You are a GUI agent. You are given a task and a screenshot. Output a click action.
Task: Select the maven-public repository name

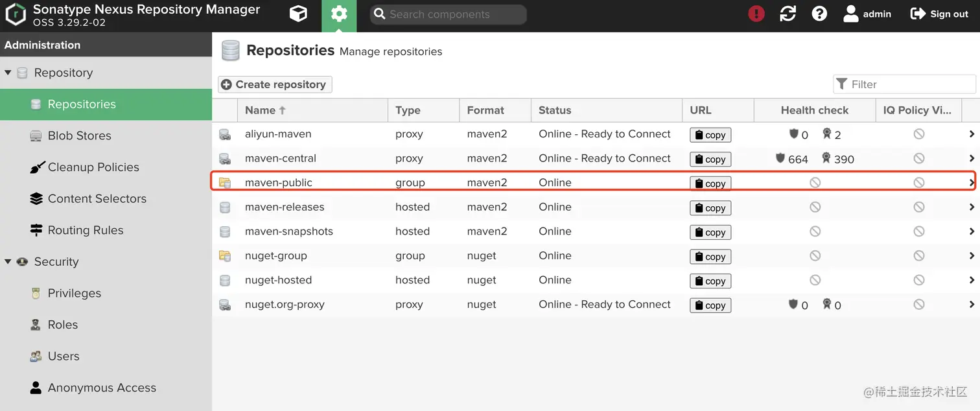[x=279, y=183]
